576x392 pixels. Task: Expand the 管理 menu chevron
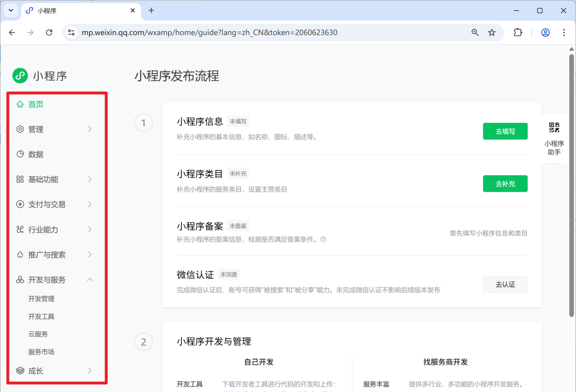(x=90, y=129)
